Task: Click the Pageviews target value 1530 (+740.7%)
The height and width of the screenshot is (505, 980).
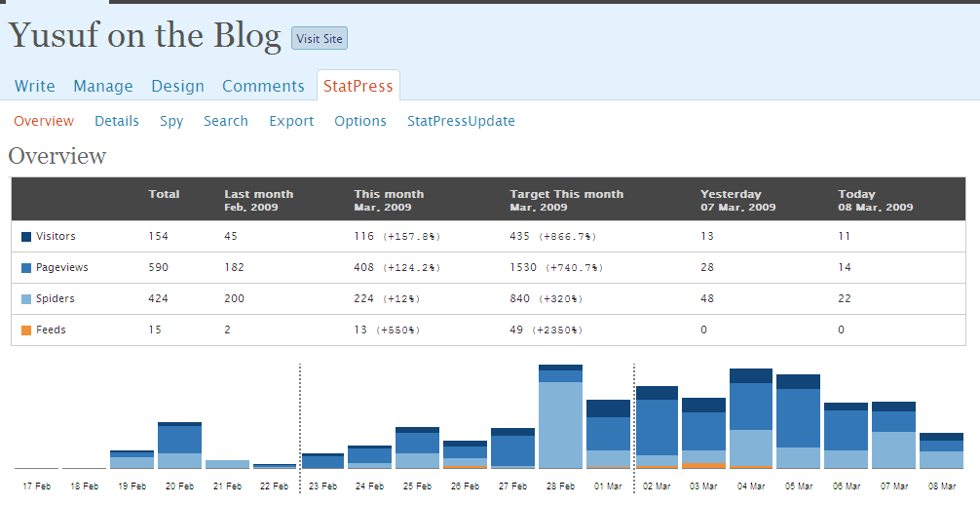Action: (556, 267)
